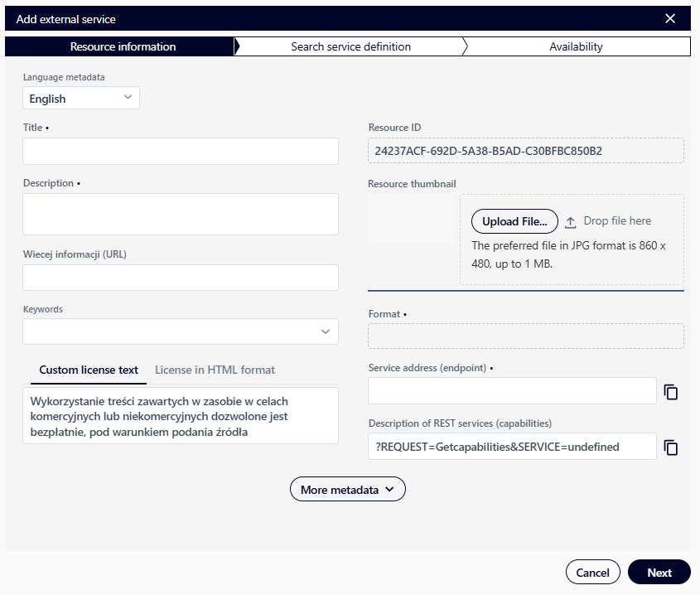Open the Language metadata dropdown

[x=81, y=99]
